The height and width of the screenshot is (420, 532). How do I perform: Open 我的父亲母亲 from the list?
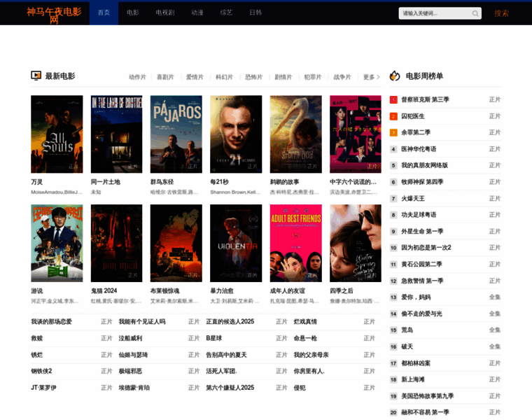pos(311,355)
